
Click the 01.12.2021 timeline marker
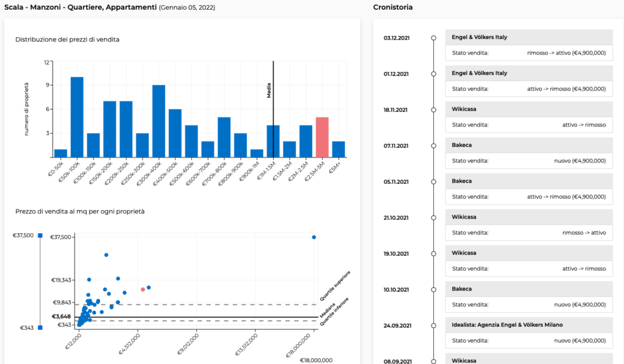pos(434,74)
